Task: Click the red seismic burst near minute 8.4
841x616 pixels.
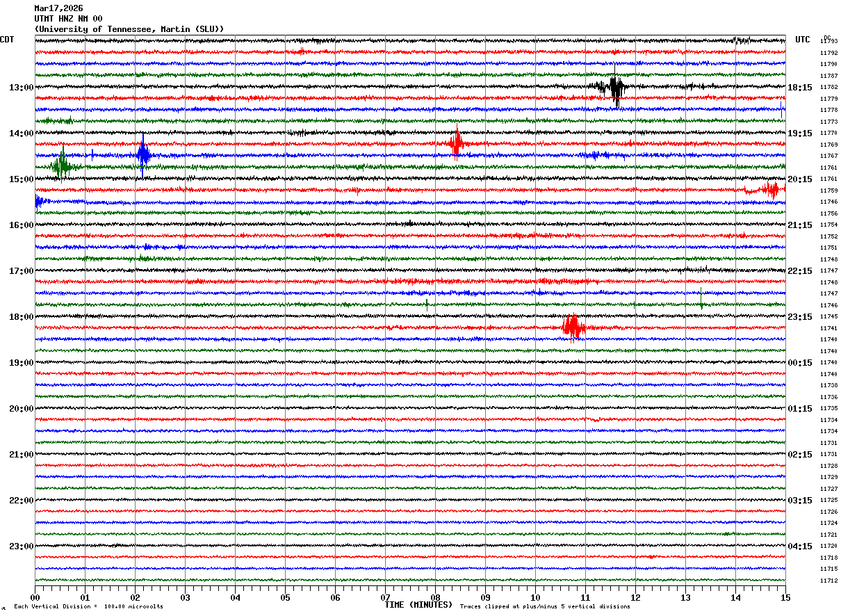Action: (x=456, y=144)
